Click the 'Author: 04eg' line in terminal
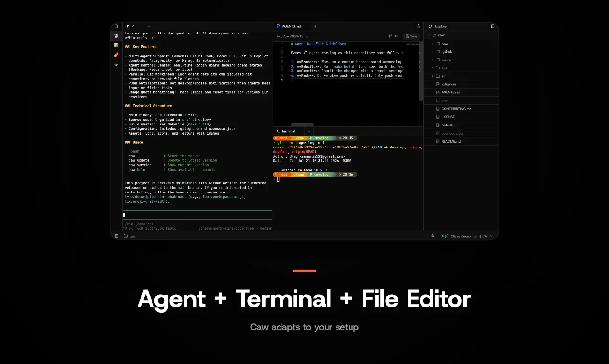Image resolution: width=609 pixels, height=364 pixels. tap(309, 156)
